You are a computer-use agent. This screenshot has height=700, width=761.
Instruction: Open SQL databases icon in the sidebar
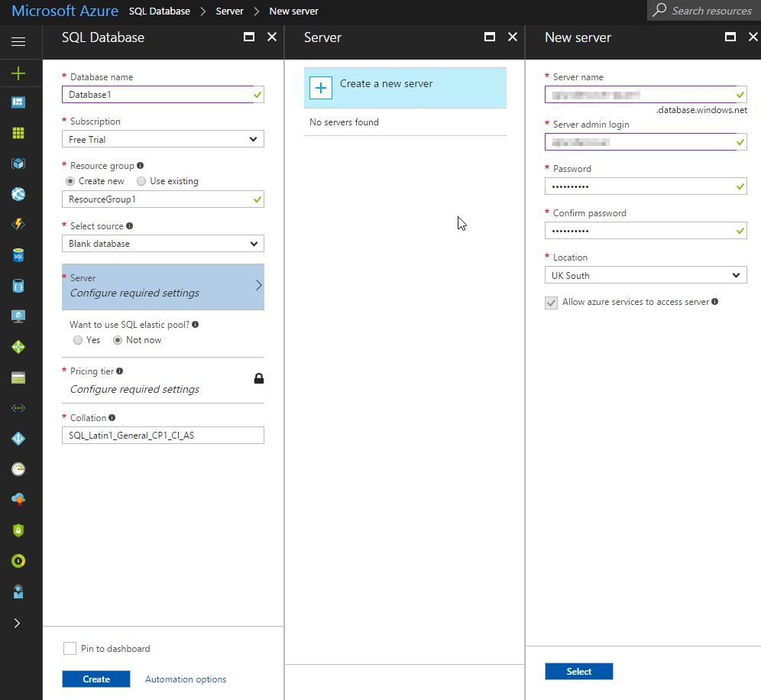pos(18,254)
